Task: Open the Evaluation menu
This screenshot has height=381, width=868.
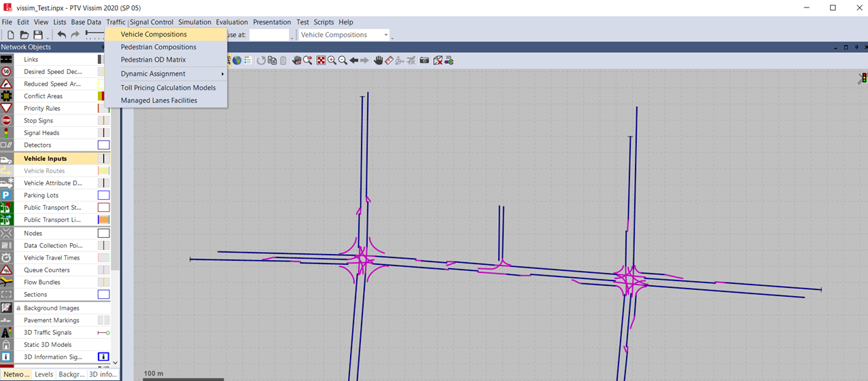Action: point(232,22)
